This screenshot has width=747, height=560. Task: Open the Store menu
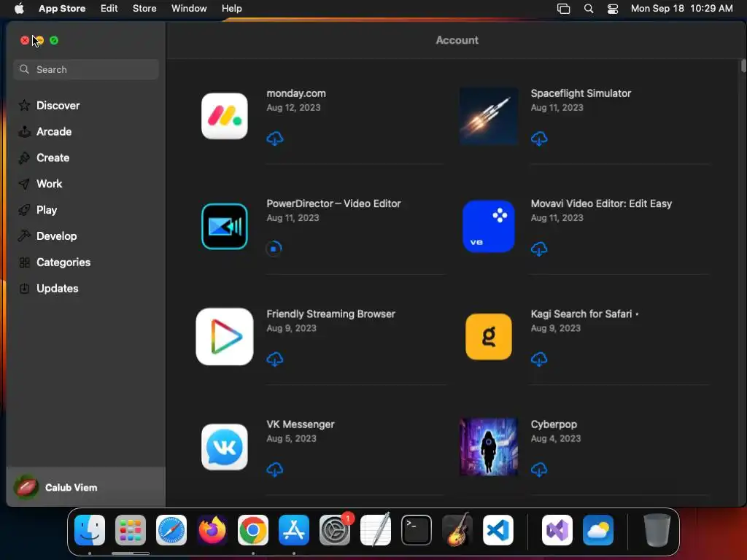144,9
